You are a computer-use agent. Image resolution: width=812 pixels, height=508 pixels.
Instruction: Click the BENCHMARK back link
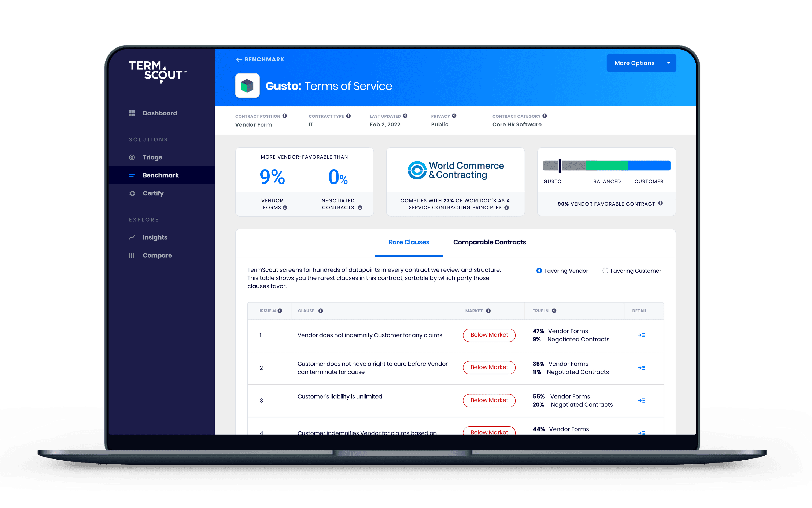coord(260,59)
